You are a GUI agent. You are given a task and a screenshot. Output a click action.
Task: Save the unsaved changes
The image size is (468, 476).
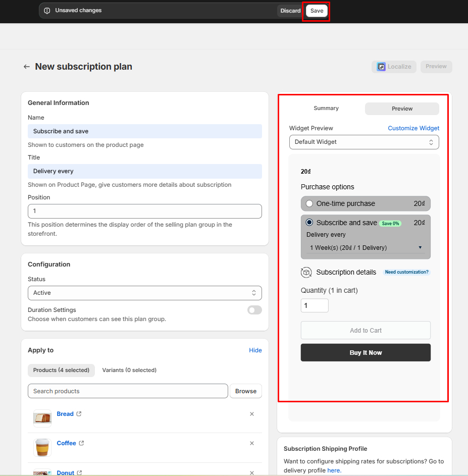[x=317, y=11]
